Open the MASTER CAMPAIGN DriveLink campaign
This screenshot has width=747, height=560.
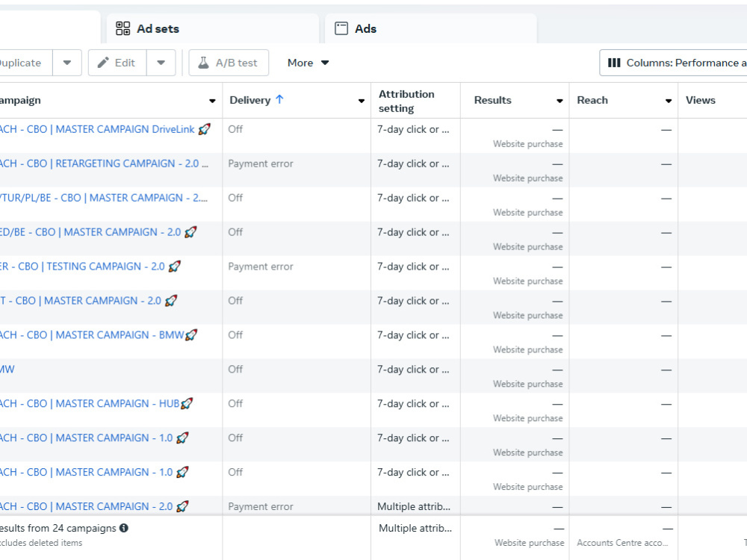coord(97,129)
